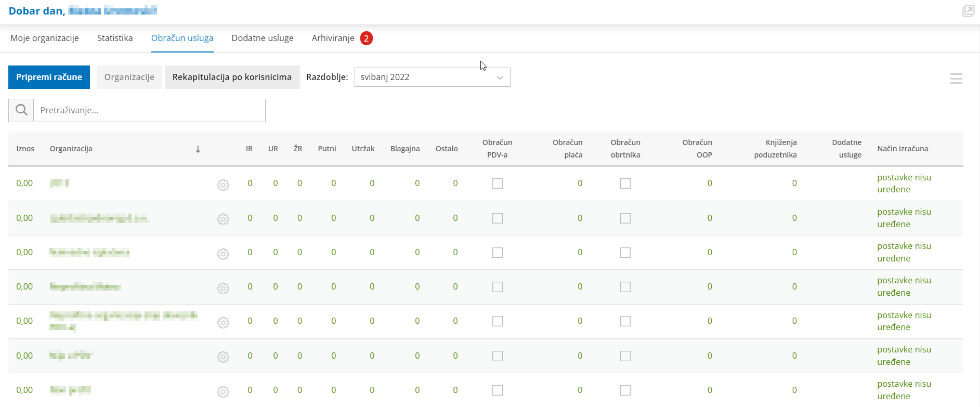Focus the Pretraživanje search field

[149, 110]
